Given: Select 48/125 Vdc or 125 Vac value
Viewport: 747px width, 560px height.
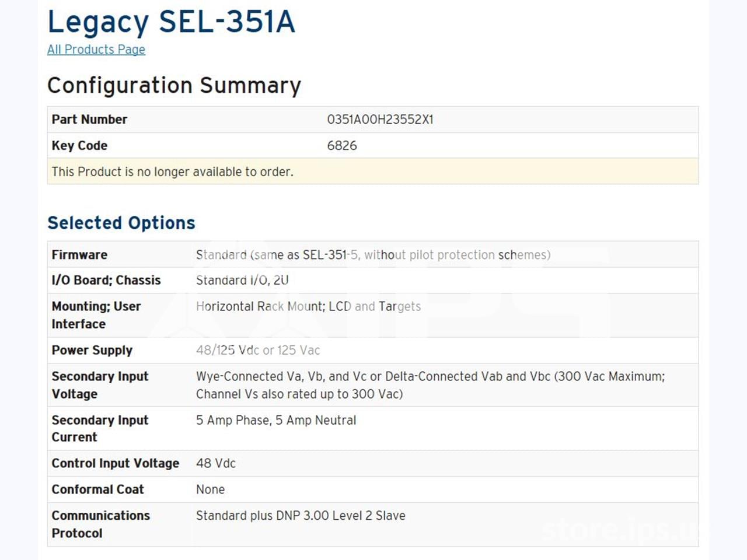Looking at the screenshot, I should (258, 351).
